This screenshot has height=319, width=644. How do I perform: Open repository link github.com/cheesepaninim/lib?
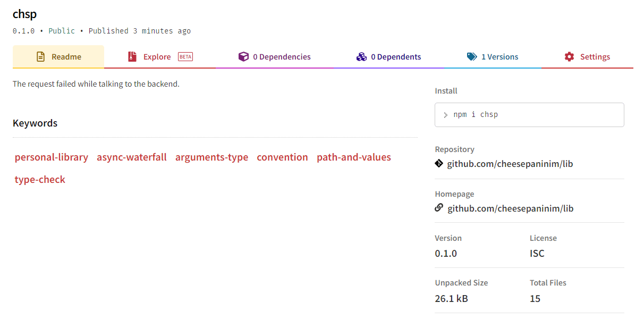(x=510, y=164)
